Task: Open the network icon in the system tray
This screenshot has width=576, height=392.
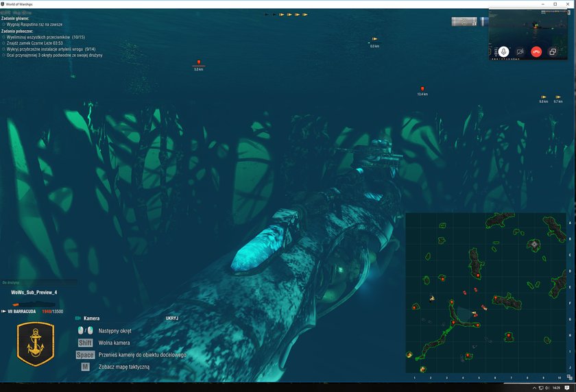Action: point(541,388)
